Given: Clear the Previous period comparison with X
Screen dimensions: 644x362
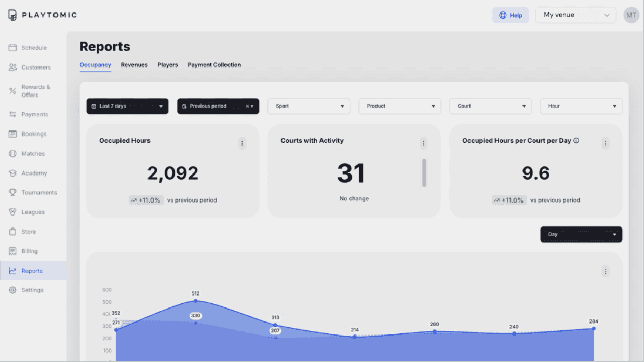Looking at the screenshot, I should 247,106.
